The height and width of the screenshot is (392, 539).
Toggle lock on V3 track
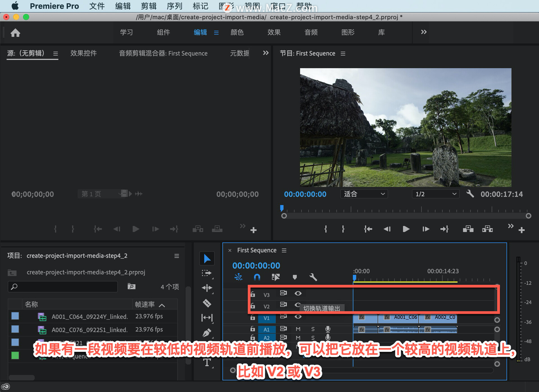[x=253, y=294]
